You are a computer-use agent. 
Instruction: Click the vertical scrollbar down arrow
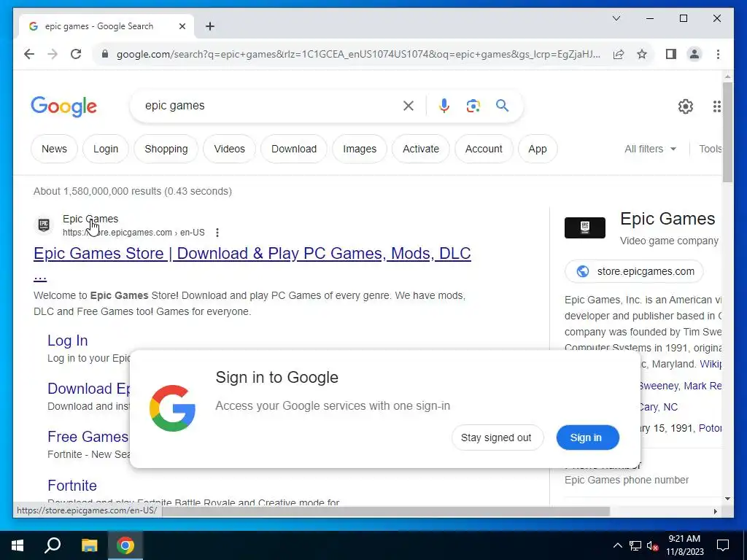(727, 499)
